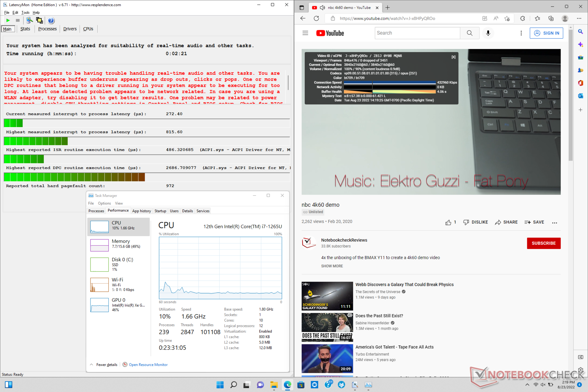Image resolution: width=588 pixels, height=392 pixels.
Task: Open LatencyMon Help menu
Action: (36, 12)
